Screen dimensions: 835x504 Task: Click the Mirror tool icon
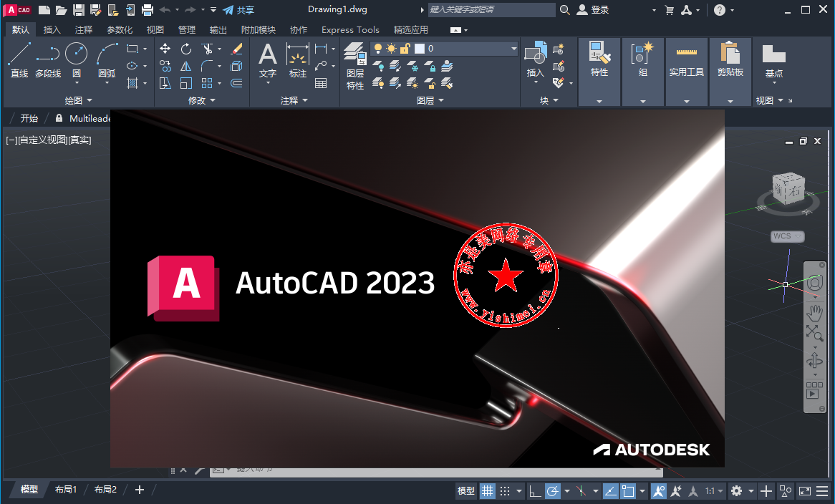click(x=186, y=66)
